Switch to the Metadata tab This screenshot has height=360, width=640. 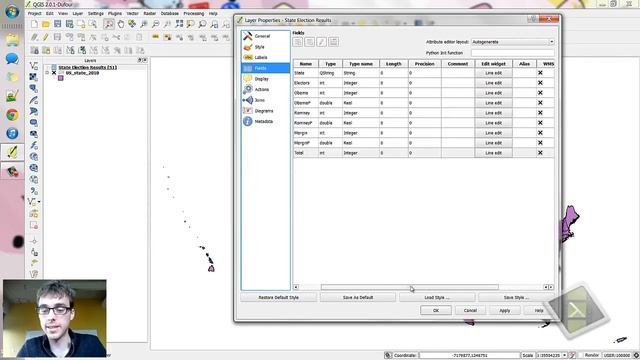[265, 121]
